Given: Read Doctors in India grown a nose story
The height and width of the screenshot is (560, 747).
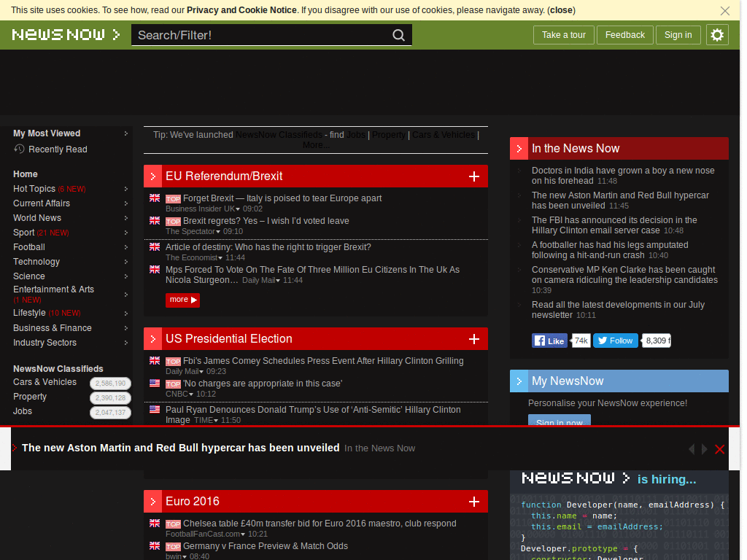Looking at the screenshot, I should (623, 176).
